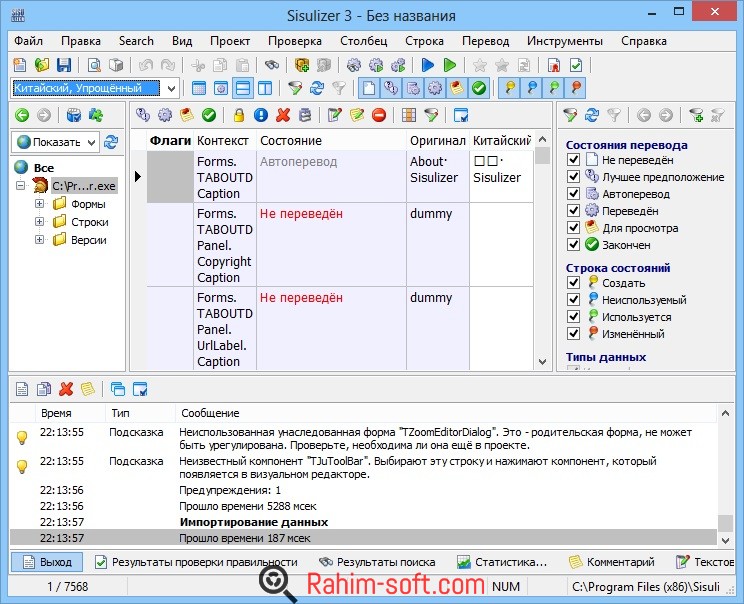Toggle the Автоперевод checkbox

tap(573, 194)
